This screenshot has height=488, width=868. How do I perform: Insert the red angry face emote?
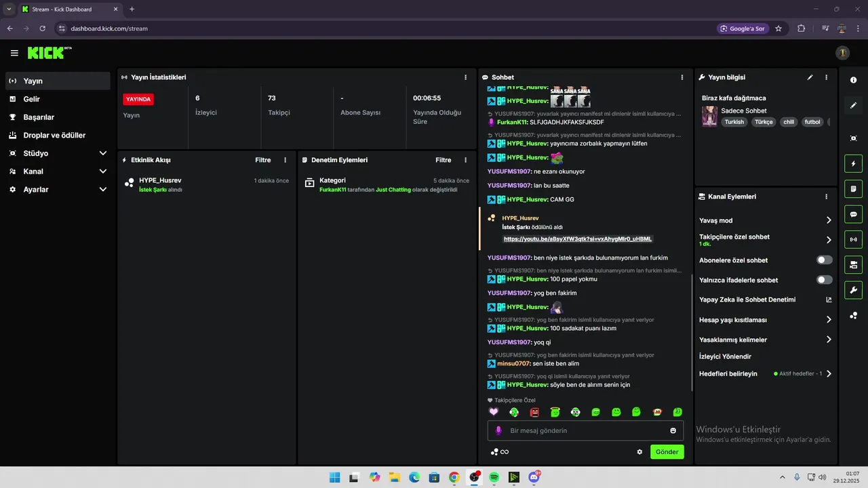click(x=534, y=411)
